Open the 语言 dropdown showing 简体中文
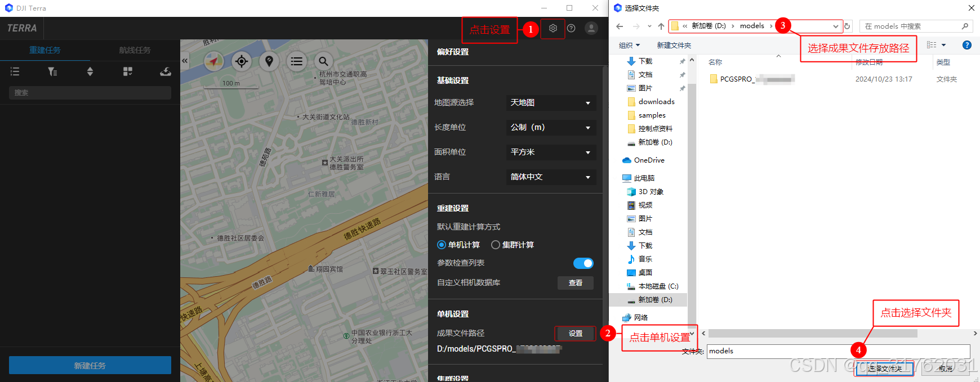Image resolution: width=980 pixels, height=382 pixels. [x=551, y=177]
